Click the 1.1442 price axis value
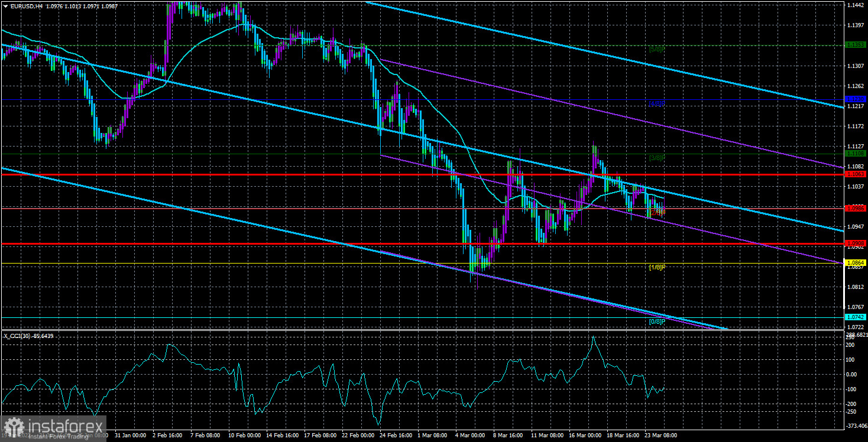868x442 pixels. 856,5
